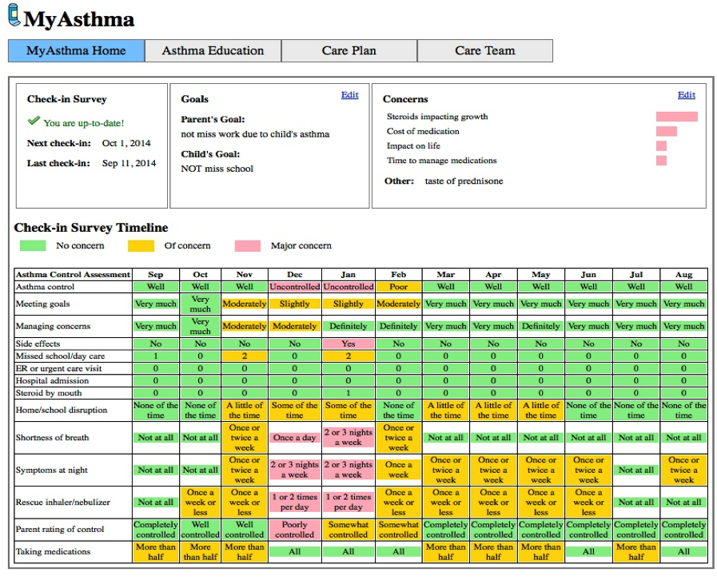Click the Cost of medication pink bar
The height and width of the screenshot is (588, 717).
pos(666,131)
